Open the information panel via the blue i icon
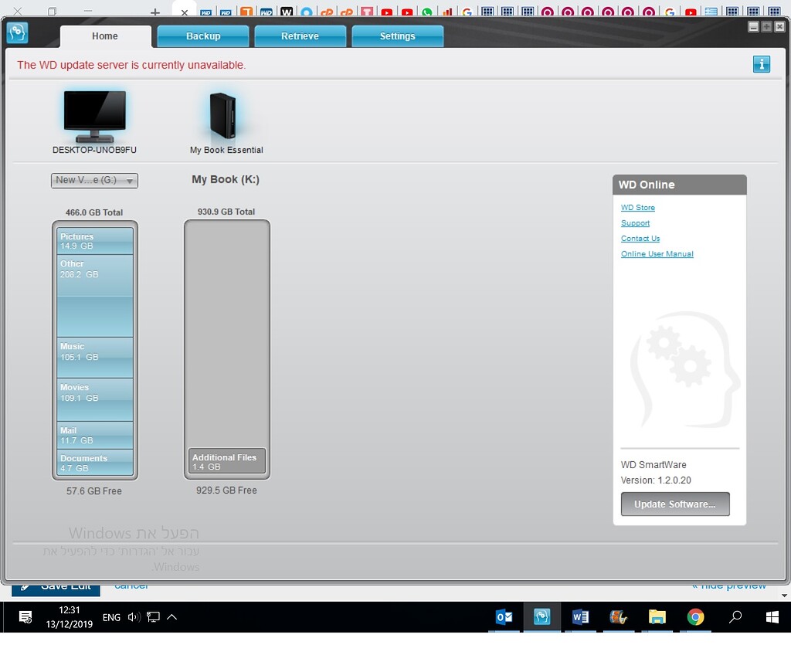Viewport: 791px width, 672px height. pos(762,64)
